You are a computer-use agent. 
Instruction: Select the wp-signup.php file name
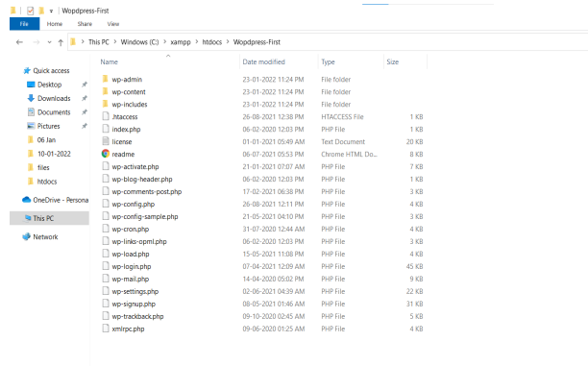pyautogui.click(x=134, y=304)
